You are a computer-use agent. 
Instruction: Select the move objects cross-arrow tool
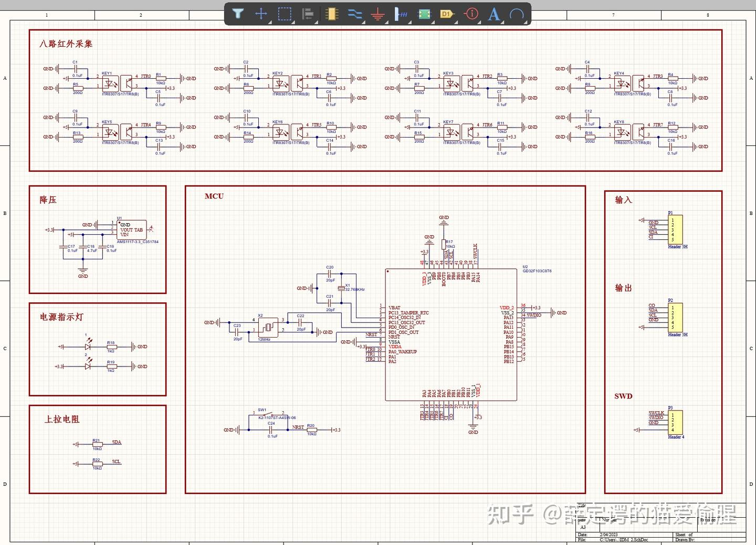261,14
